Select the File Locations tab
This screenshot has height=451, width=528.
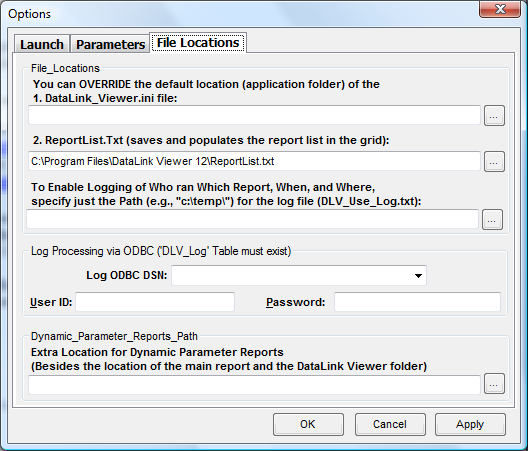198,43
